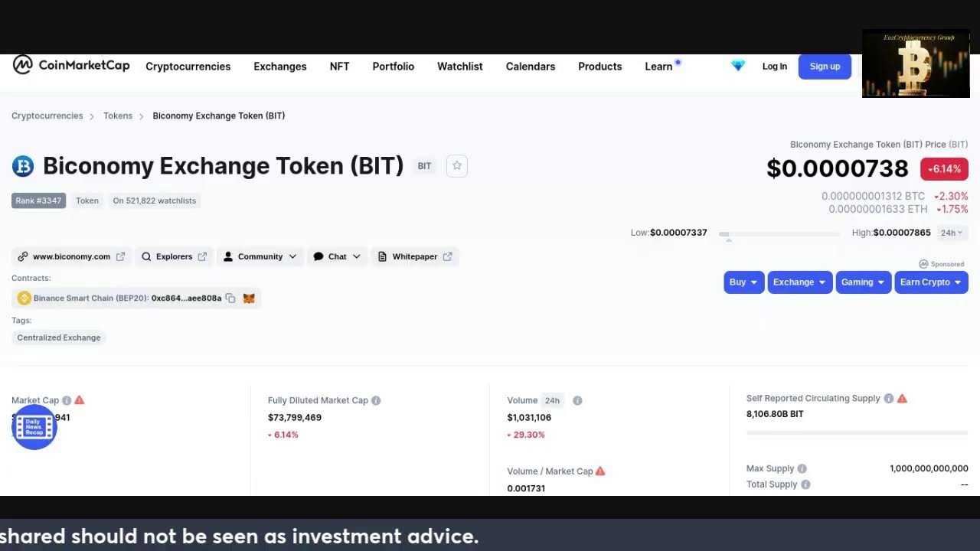This screenshot has height=551, width=980.
Task: Click the Explorers search icon
Action: pyautogui.click(x=146, y=257)
